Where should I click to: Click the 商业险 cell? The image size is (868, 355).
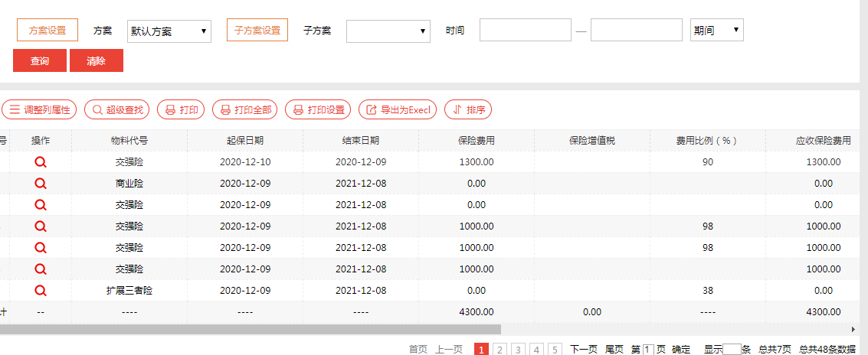(129, 184)
